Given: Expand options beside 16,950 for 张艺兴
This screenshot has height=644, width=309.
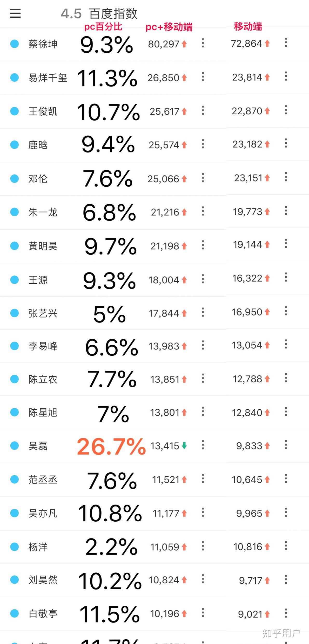Looking at the screenshot, I should click(x=286, y=311).
